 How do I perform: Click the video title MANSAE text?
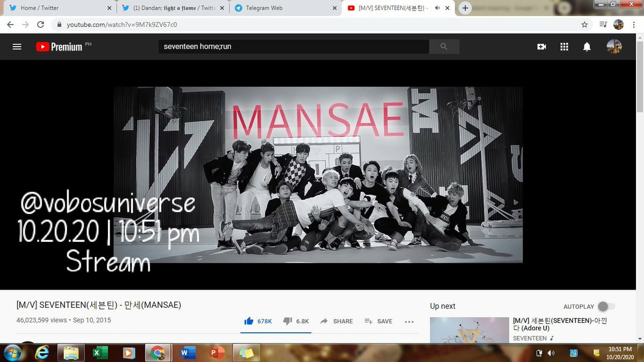click(99, 305)
